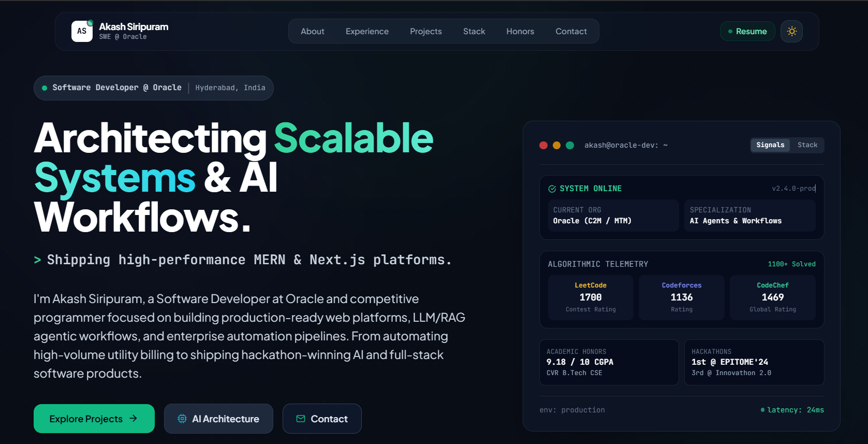Navigate to Stack in the navbar
Viewport: 868px width, 444px height.
(474, 32)
